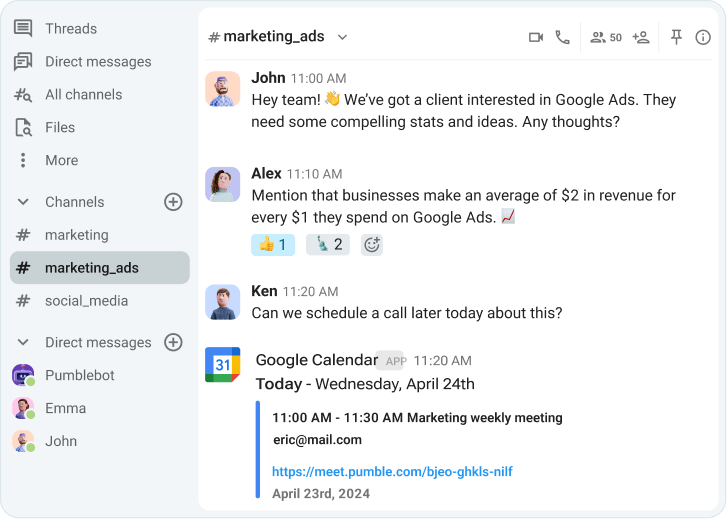
Task: Click the add reaction smiley on Alex's message
Action: (372, 244)
